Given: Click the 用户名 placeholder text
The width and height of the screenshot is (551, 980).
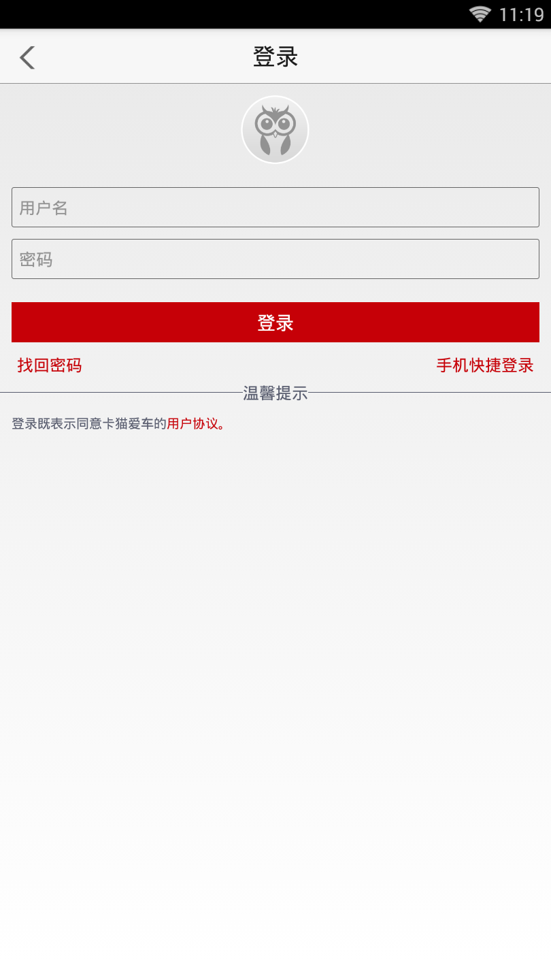Looking at the screenshot, I should point(44,208).
